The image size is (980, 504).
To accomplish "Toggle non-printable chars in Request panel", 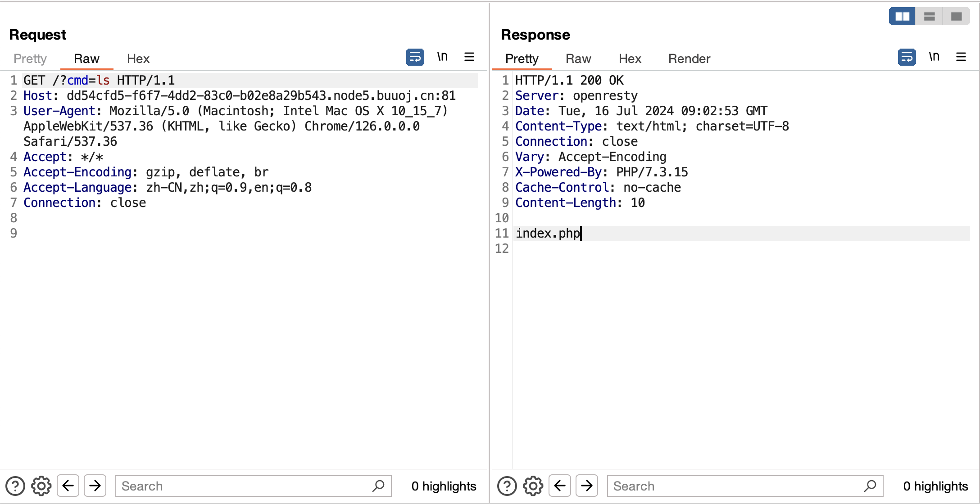I will click(x=442, y=57).
